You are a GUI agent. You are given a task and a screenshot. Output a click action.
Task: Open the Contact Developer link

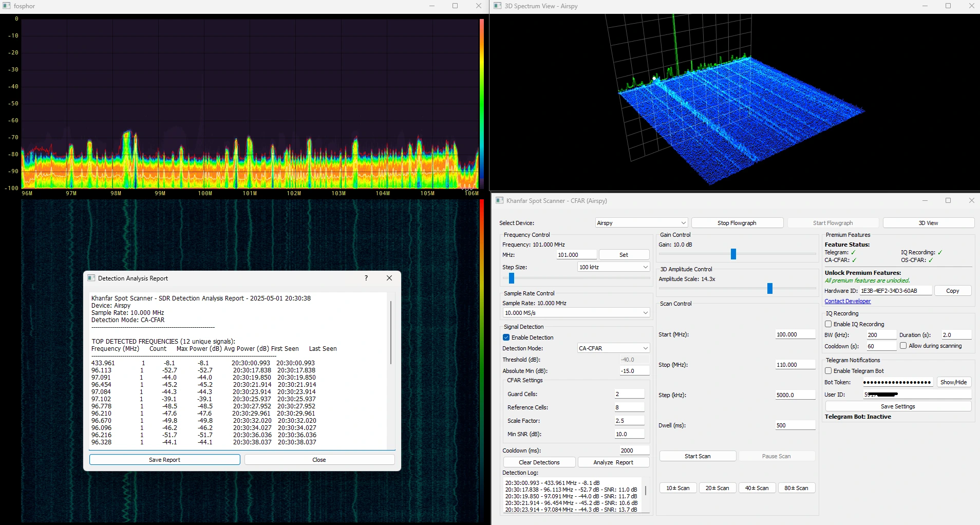click(847, 301)
